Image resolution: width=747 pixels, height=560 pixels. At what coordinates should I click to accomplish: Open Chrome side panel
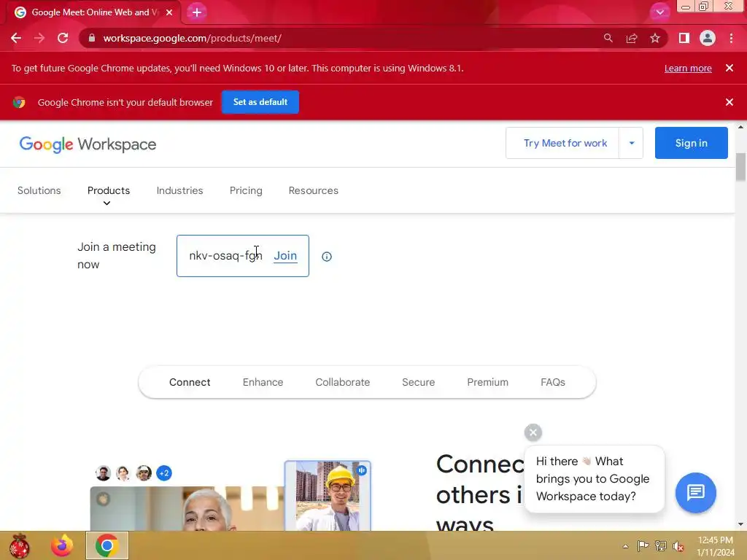684,38
